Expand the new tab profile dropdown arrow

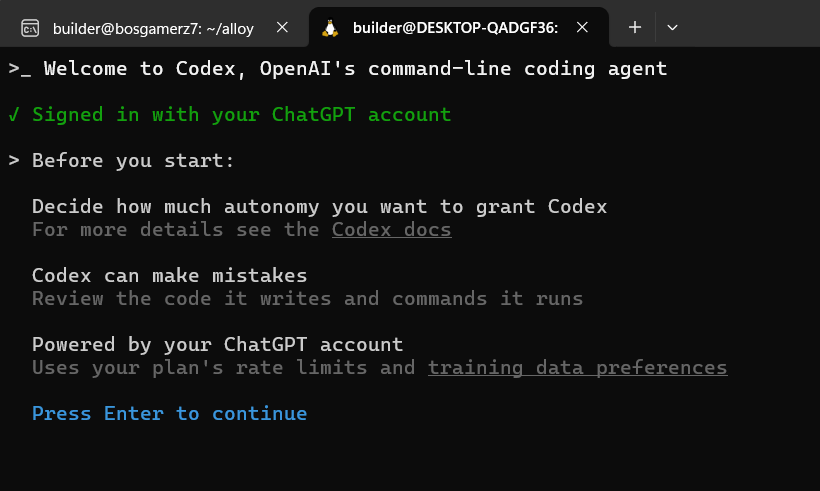[673, 27]
